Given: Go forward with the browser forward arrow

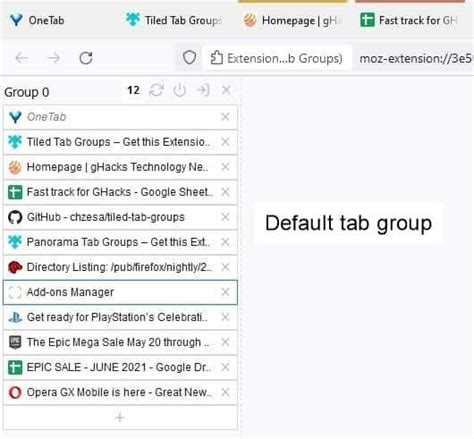Looking at the screenshot, I should [53, 58].
